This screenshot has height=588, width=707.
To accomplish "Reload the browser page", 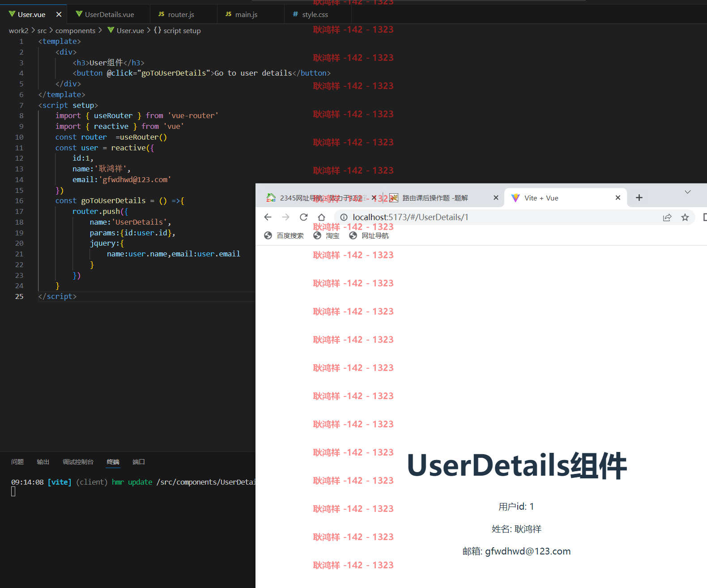I will 303,217.
